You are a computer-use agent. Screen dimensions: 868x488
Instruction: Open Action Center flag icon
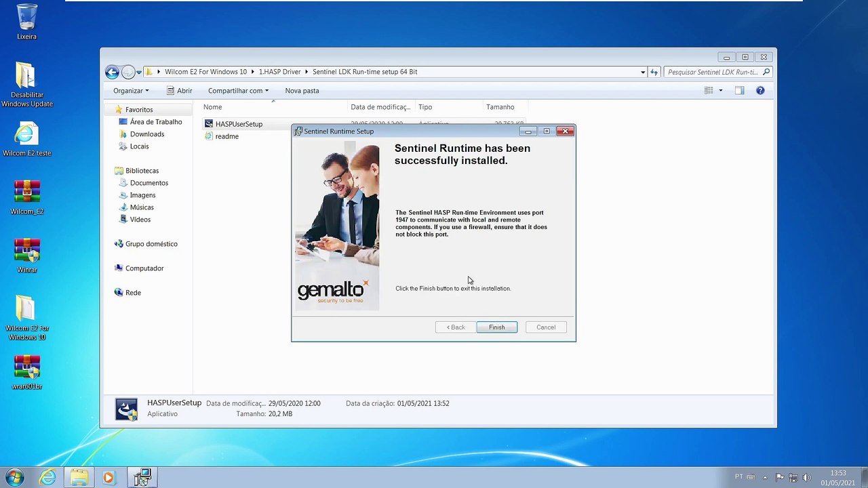pyautogui.click(x=780, y=477)
